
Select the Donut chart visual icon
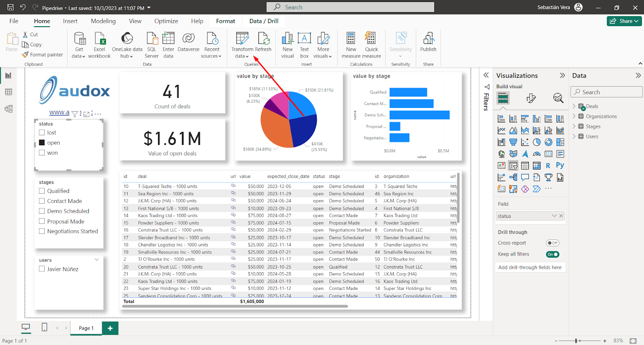[x=548, y=142]
